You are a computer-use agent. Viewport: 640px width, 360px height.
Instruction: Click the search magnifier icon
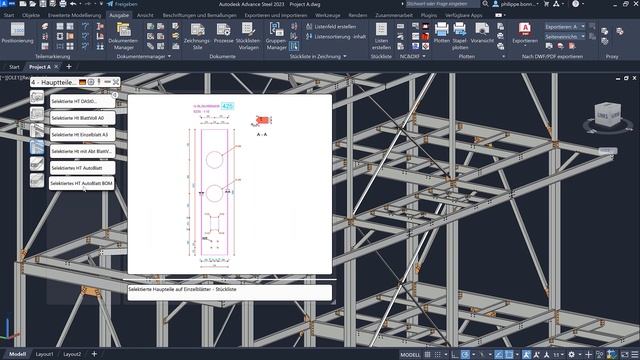tap(485, 4)
